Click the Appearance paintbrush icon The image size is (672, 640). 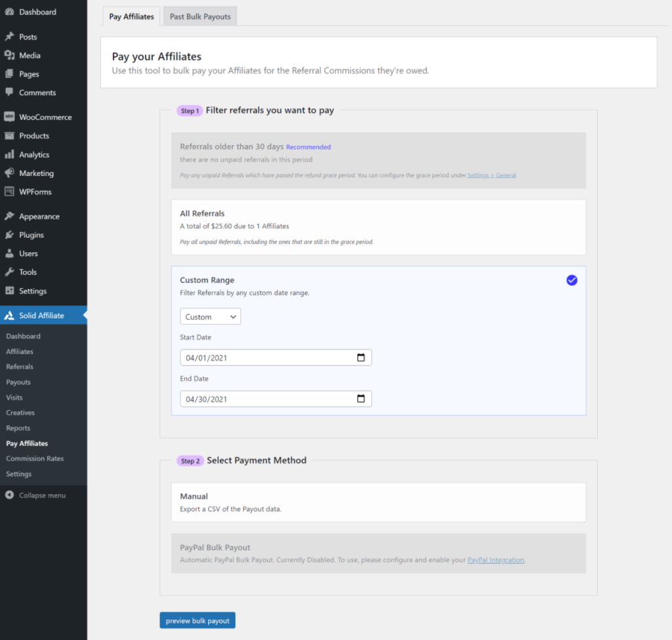[x=9, y=216]
